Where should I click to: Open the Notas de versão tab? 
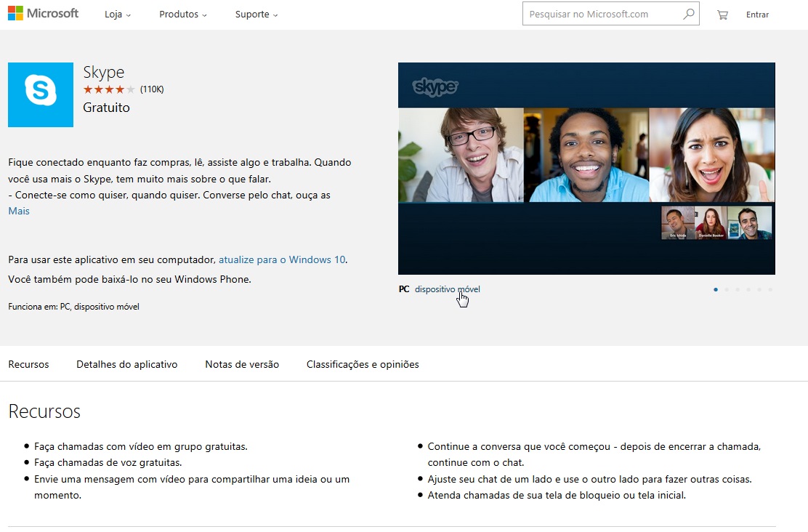click(242, 364)
